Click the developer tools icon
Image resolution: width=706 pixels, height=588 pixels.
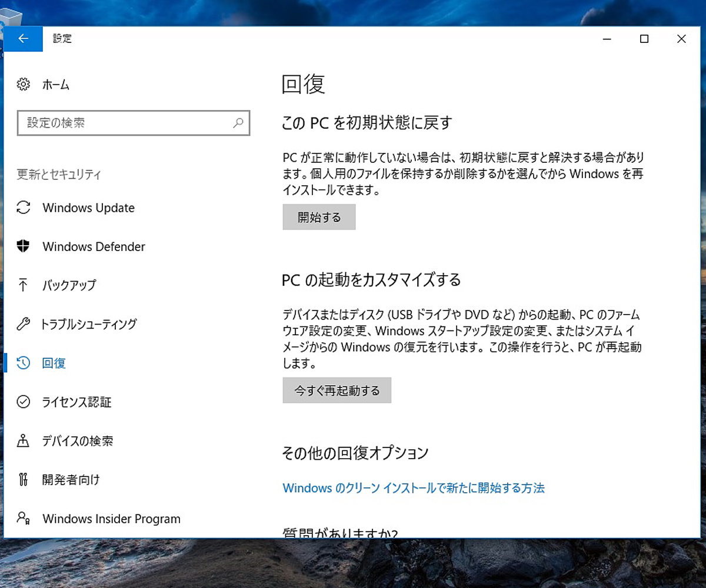point(23,479)
